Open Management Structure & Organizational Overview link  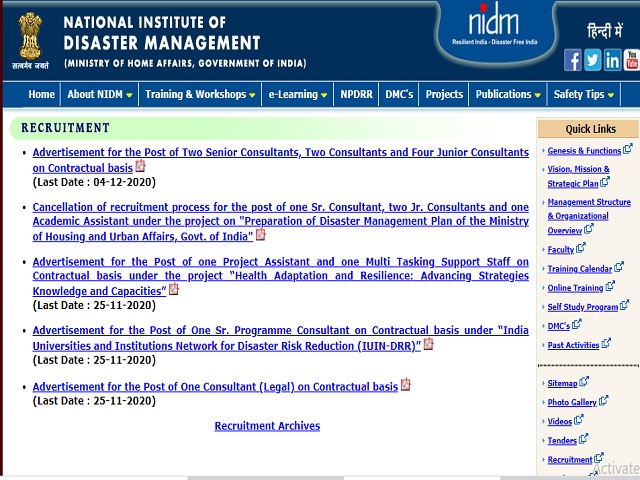pyautogui.click(x=589, y=216)
